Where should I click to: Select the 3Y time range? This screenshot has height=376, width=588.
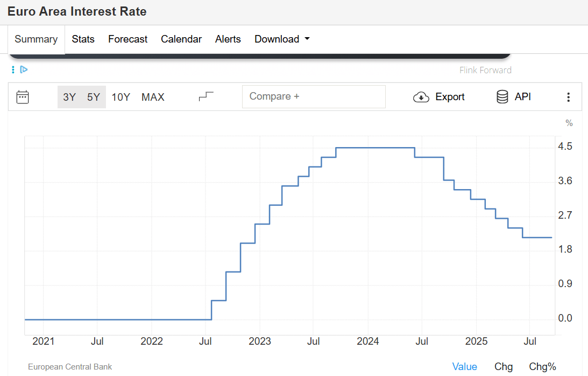pos(70,97)
